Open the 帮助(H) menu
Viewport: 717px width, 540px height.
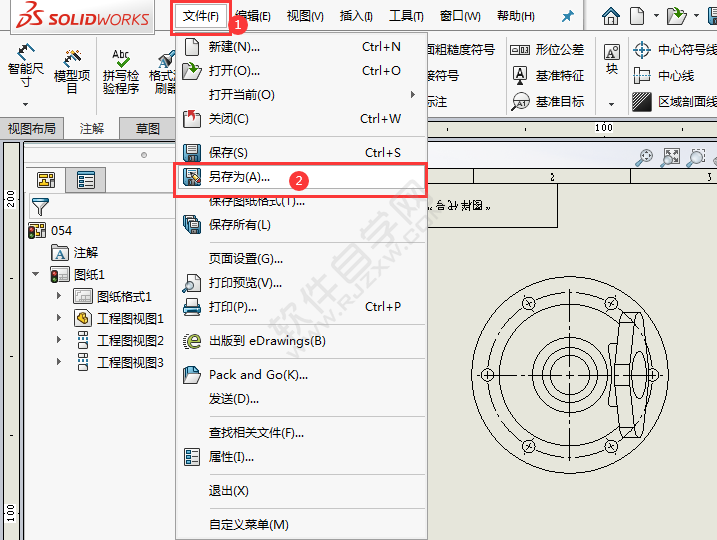(515, 16)
